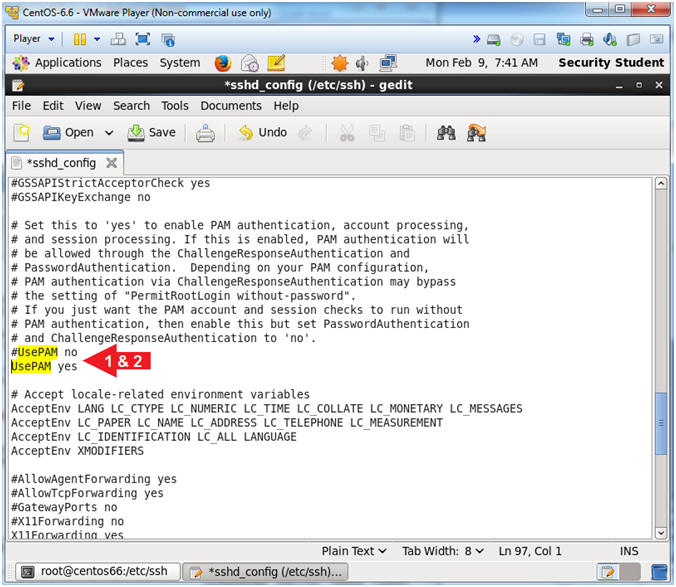This screenshot has height=587, width=676.
Task: Click the Find and Replace icon
Action: [476, 133]
